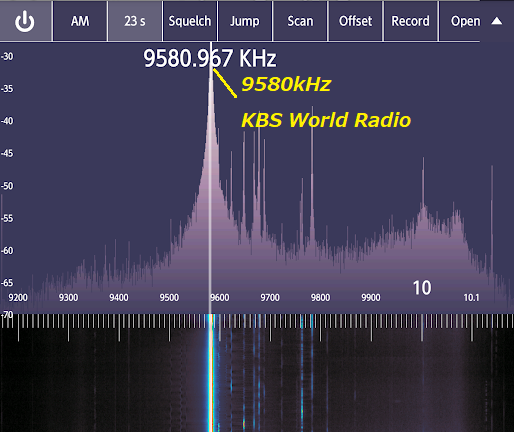Image resolution: width=514 pixels, height=432 pixels.
Task: Tune to 9700 on the frequency scale
Action: point(270,297)
